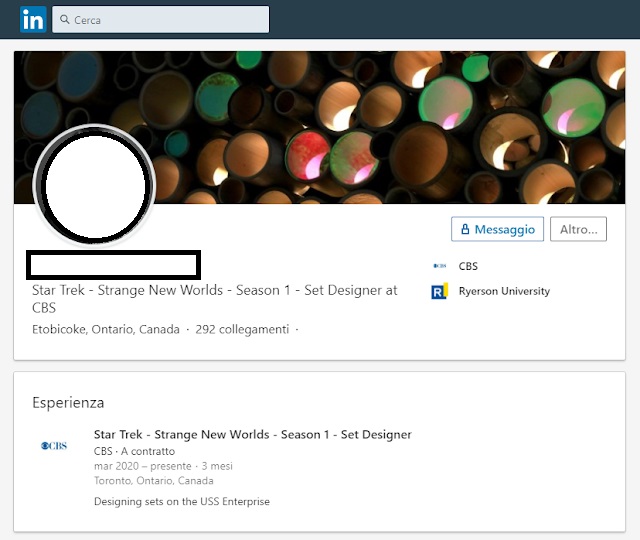Select the profile headline text about CBS

(215, 299)
